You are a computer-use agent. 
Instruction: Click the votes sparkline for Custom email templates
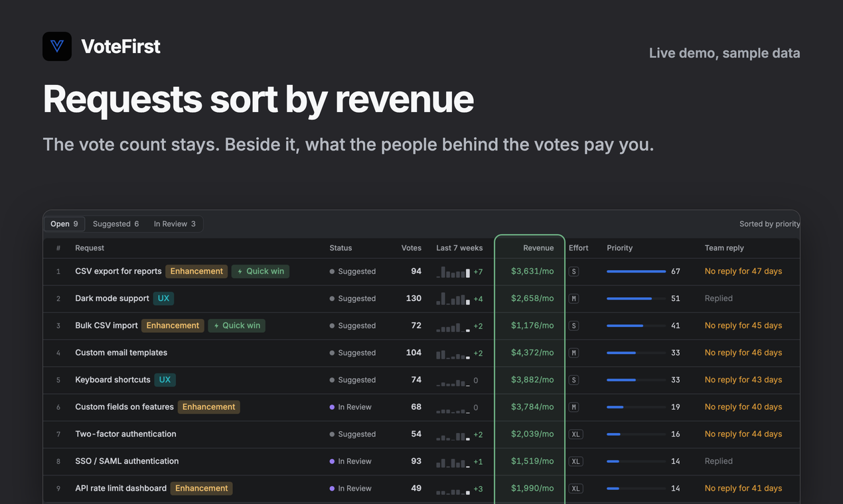[453, 353]
